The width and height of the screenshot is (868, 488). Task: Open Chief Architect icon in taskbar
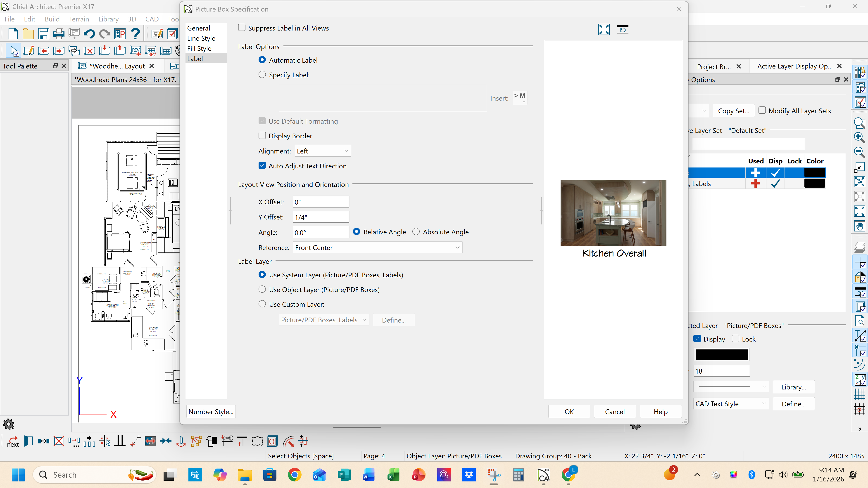click(x=544, y=475)
